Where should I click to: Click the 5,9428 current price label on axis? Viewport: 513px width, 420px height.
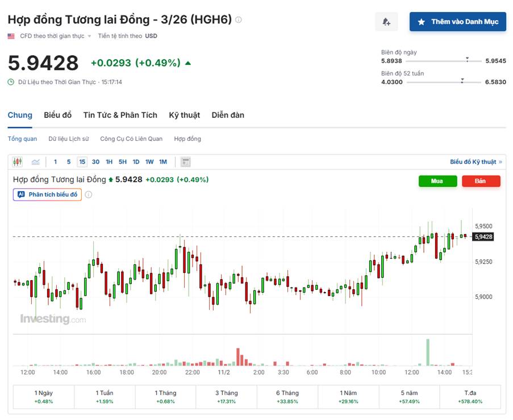484,236
